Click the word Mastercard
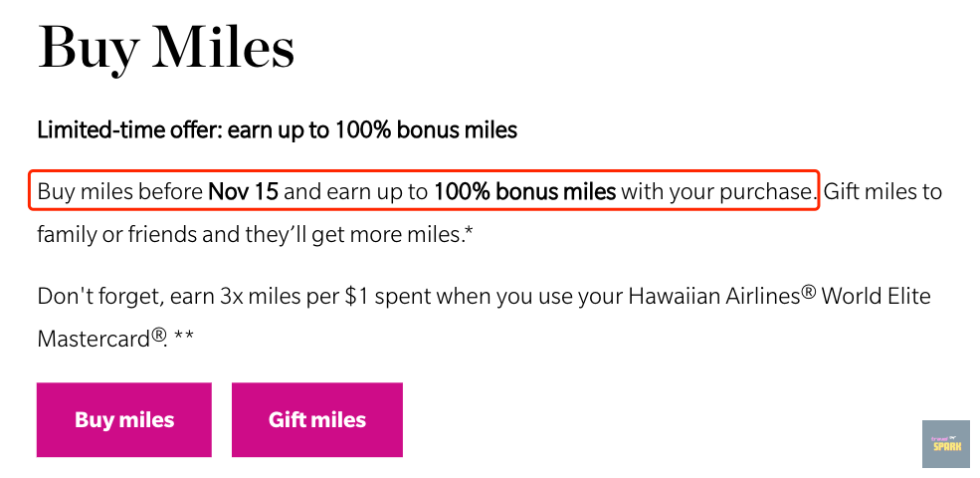Image resolution: width=980 pixels, height=478 pixels. [x=94, y=339]
